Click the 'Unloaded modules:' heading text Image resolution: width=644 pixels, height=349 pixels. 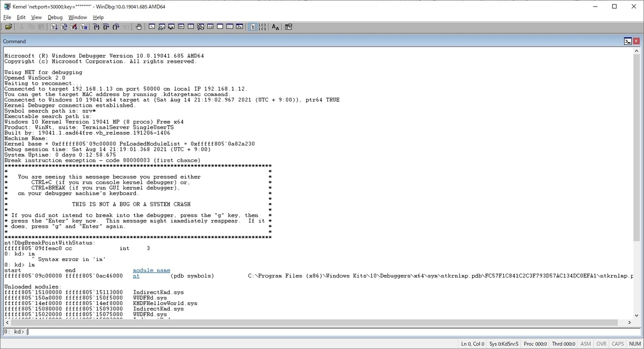(x=33, y=287)
